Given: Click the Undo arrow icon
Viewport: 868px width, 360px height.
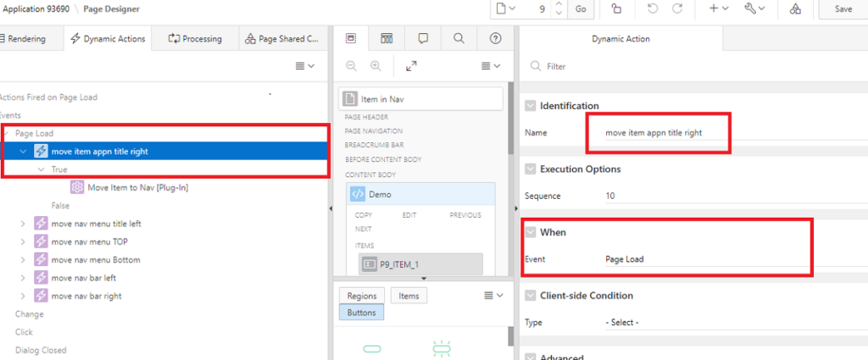Looking at the screenshot, I should coord(652,8).
